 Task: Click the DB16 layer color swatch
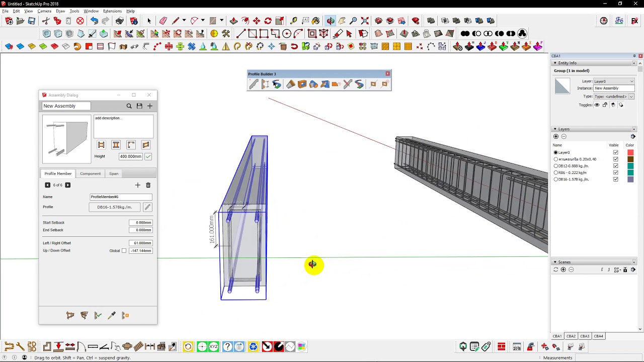click(x=630, y=179)
